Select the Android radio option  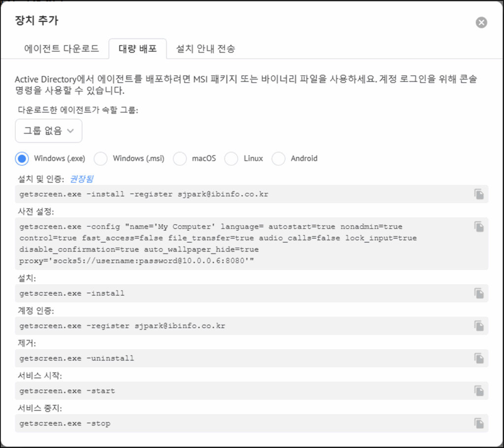279,159
